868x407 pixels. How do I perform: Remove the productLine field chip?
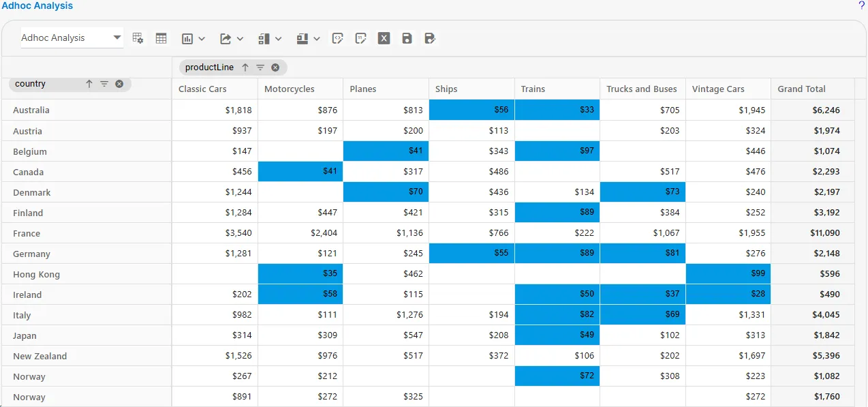pyautogui.click(x=275, y=67)
